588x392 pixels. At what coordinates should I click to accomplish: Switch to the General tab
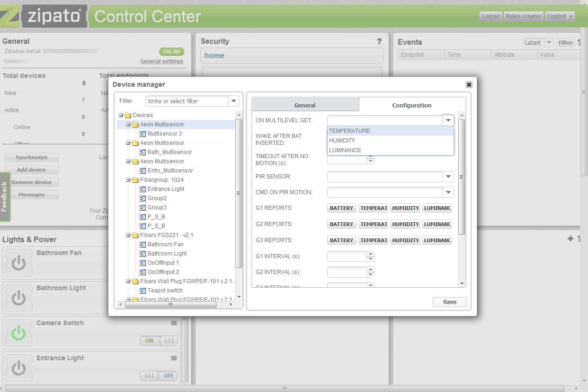pos(305,105)
